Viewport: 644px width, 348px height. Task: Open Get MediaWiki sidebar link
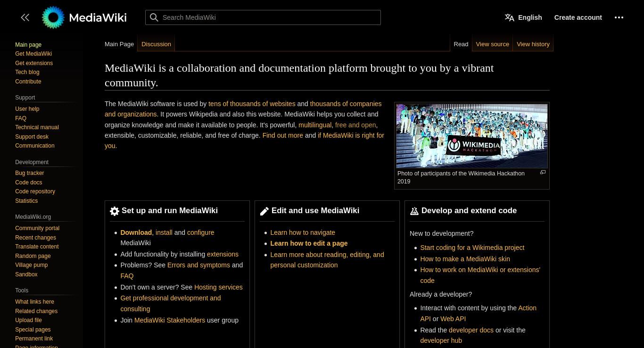pyautogui.click(x=33, y=54)
